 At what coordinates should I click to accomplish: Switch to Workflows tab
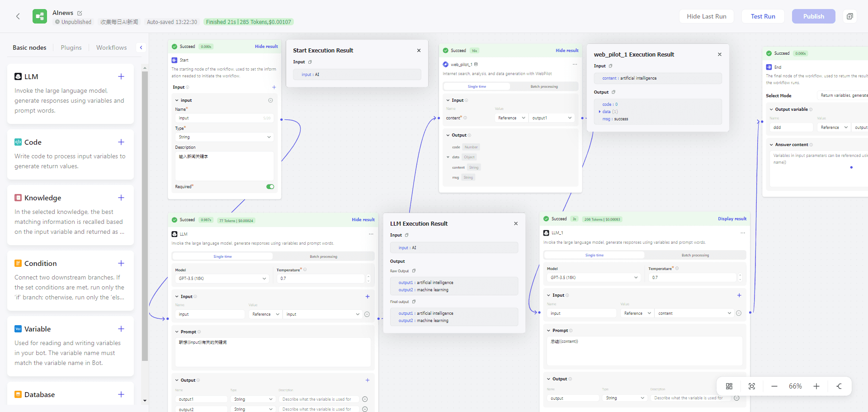click(x=112, y=47)
